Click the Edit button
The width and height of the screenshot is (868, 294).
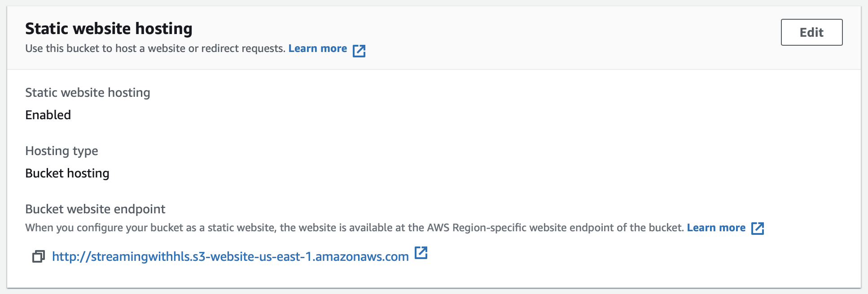pyautogui.click(x=811, y=32)
